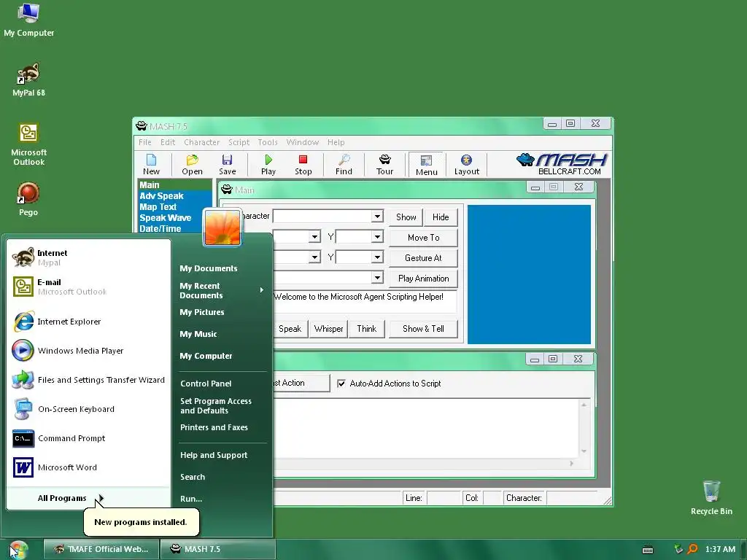Open the My Computer desktop icon

[28, 20]
